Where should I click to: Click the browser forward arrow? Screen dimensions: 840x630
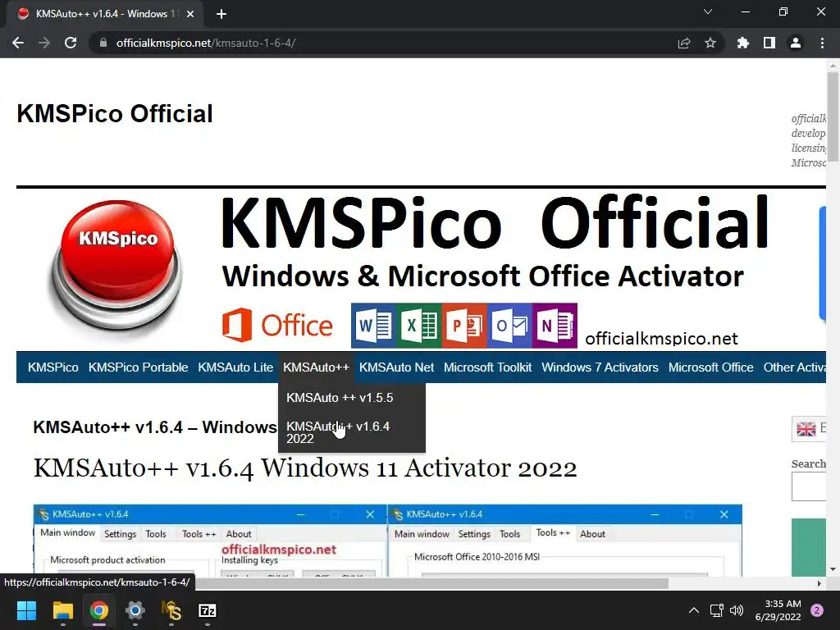click(44, 43)
